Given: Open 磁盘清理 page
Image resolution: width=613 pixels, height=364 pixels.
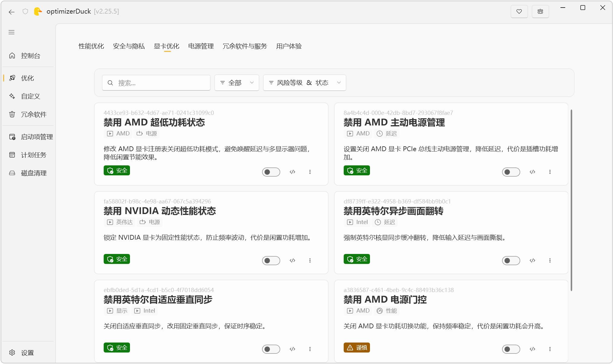Looking at the screenshot, I should coord(28,173).
